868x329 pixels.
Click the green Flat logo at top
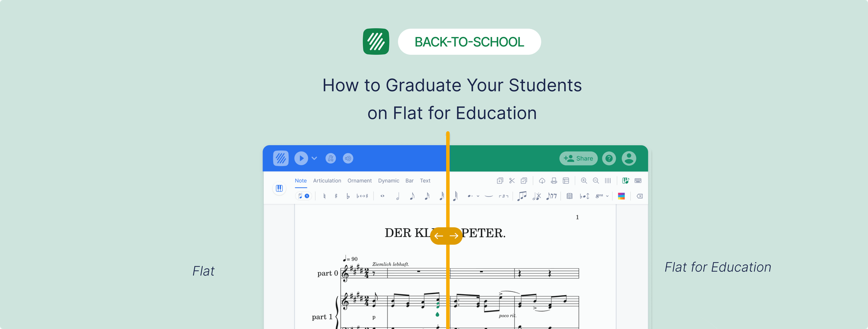[x=376, y=42]
